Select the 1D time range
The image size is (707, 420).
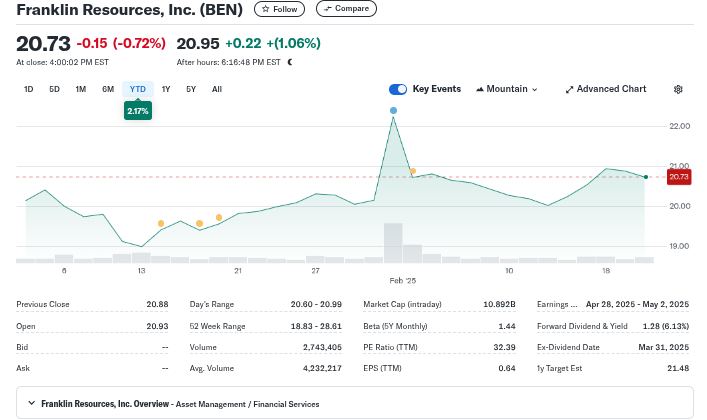point(28,89)
